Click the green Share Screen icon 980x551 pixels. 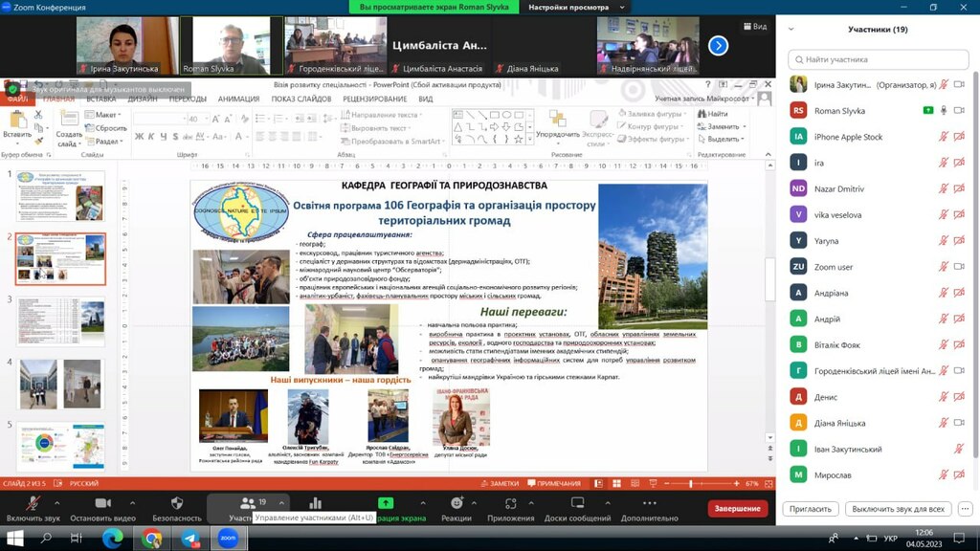pos(386,503)
